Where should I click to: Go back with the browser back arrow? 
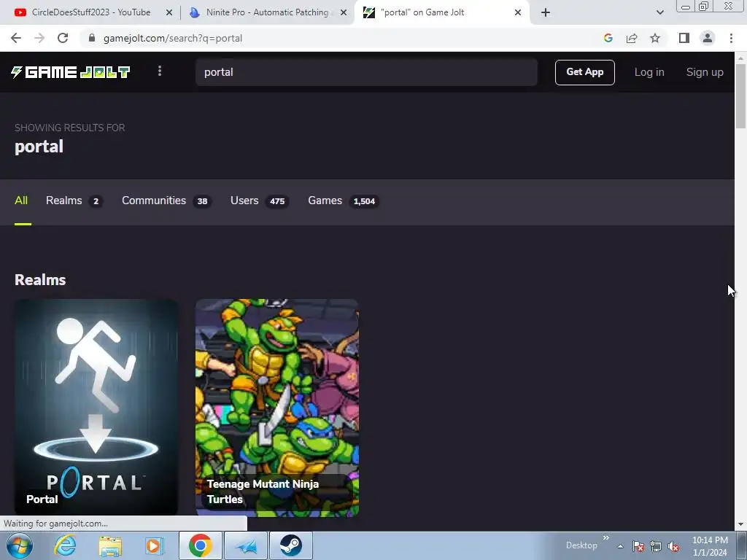click(16, 38)
